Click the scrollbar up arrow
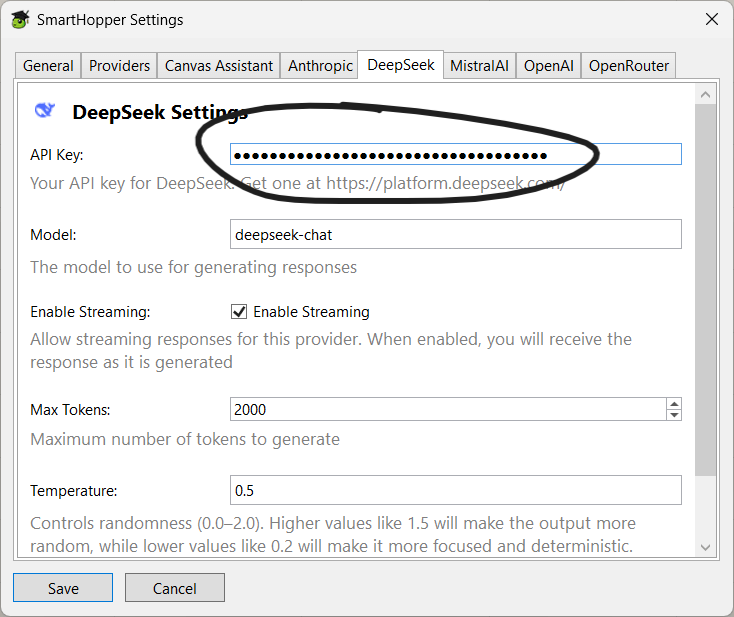734x617 pixels. [705, 95]
